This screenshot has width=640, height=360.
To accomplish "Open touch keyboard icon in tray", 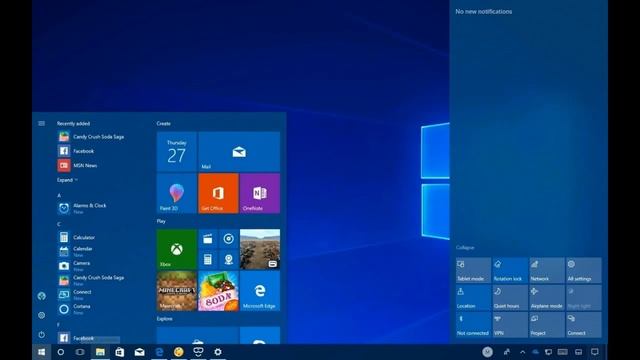I will coord(562,352).
